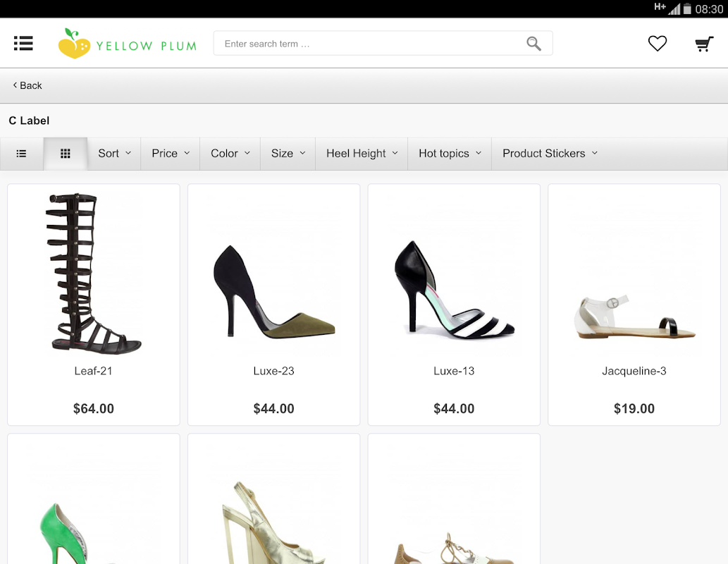728x564 pixels.
Task: Click the search magnifier icon
Action: coord(533,44)
